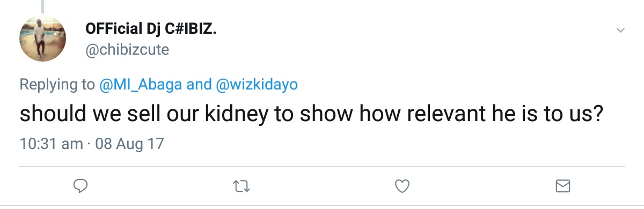Open the OFFicial Dj C#IBIZ. profile picture
Image resolution: width=644 pixels, height=209 pixels.
(42, 38)
